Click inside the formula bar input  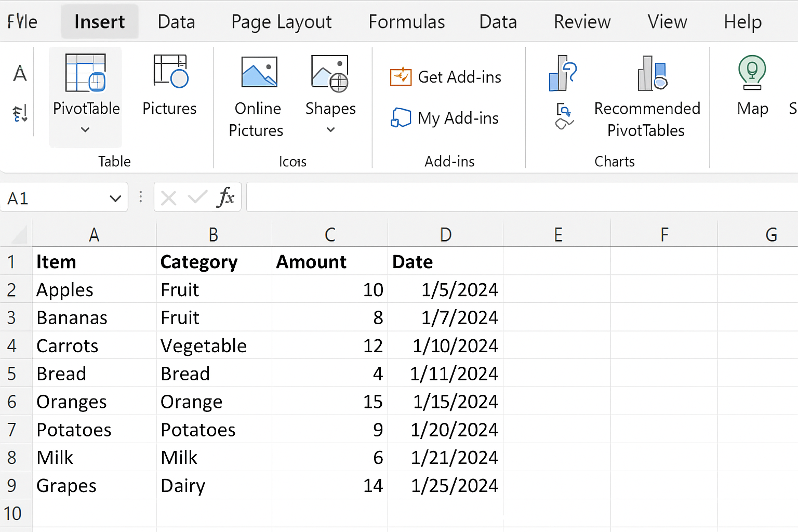(x=522, y=197)
